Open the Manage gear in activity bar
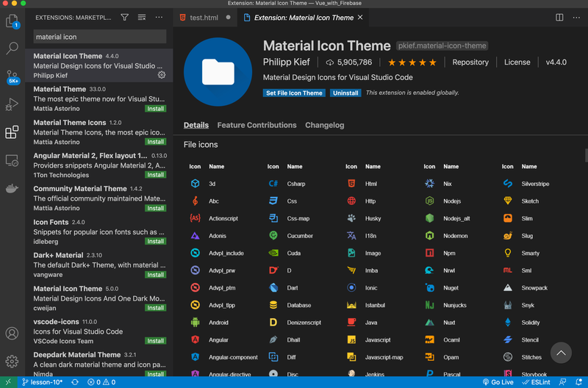This screenshot has width=588, height=388. click(x=12, y=362)
